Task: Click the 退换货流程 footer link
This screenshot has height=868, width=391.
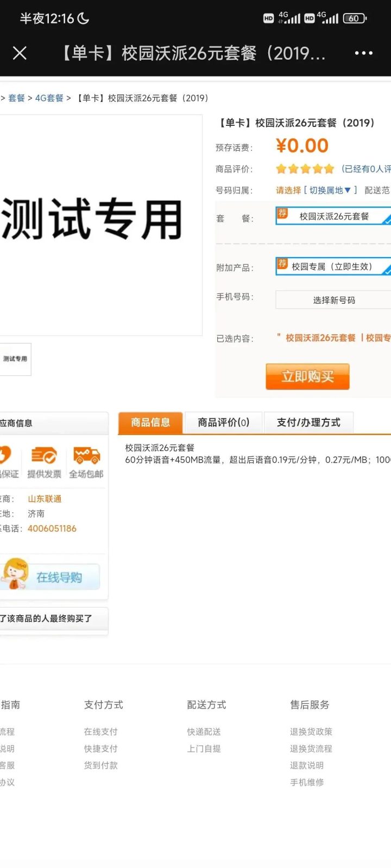Action: pos(311,749)
